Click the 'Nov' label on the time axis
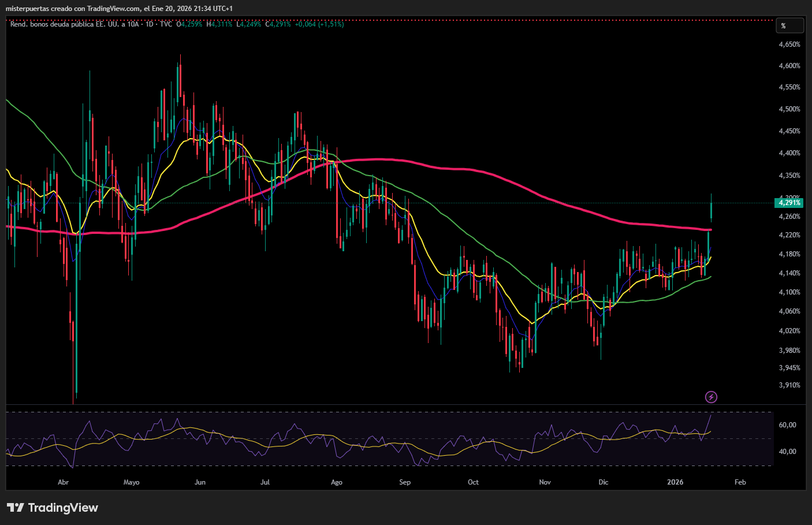The image size is (812, 525). coord(545,482)
